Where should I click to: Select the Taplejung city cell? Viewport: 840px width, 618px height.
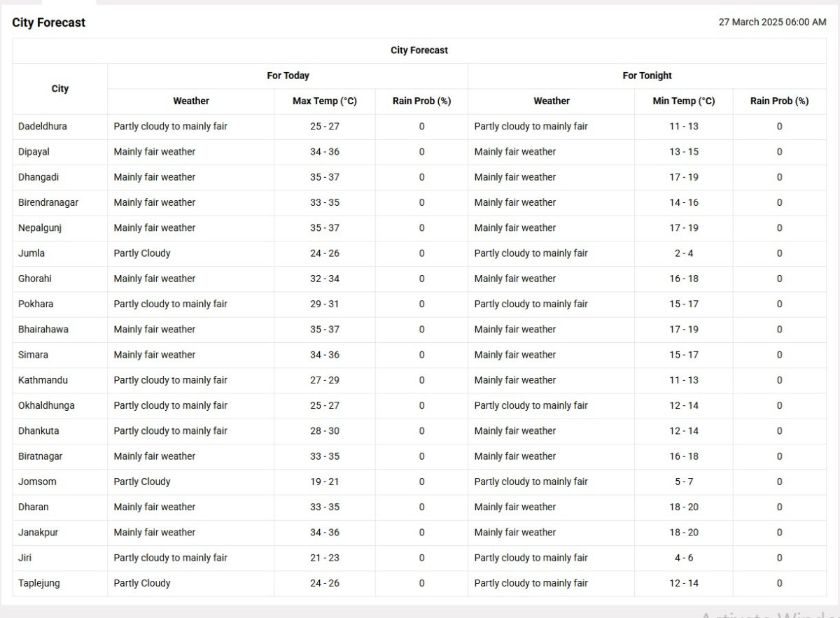click(60, 583)
